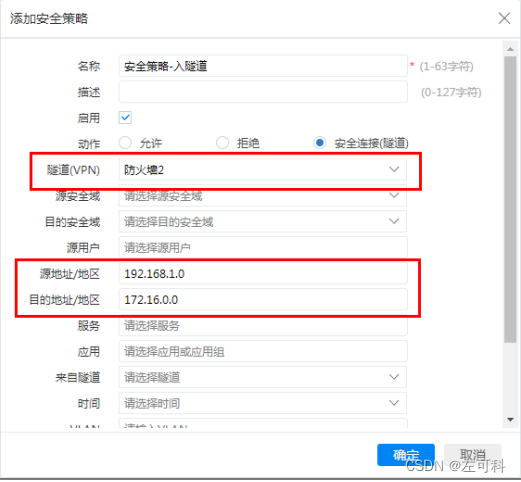Select the 安全连接(隧道) radio button
This screenshot has width=521, height=482.
click(x=319, y=143)
